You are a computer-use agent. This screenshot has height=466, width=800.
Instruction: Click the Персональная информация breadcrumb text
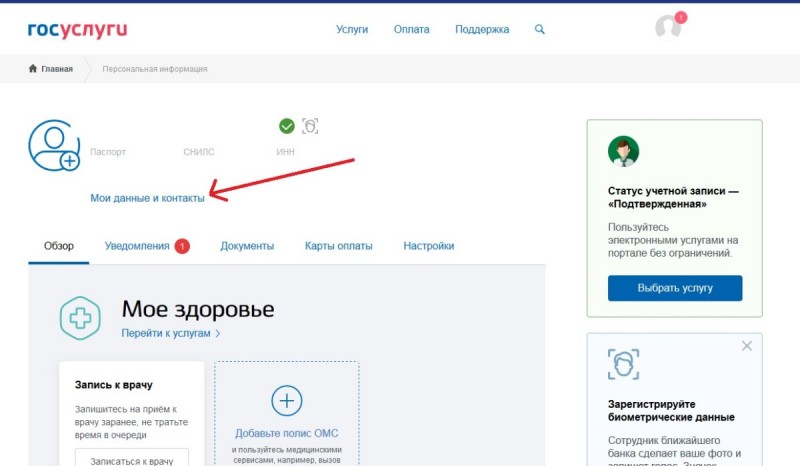coord(155,69)
